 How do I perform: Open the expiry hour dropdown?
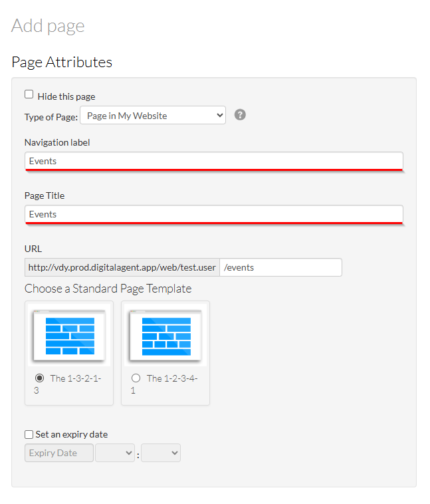(115, 453)
